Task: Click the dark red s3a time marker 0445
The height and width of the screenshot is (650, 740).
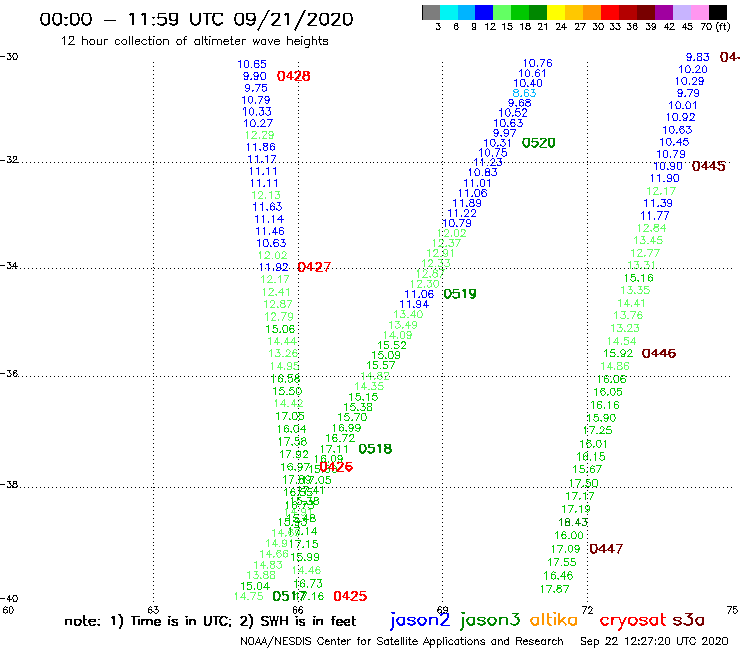Action: point(708,166)
